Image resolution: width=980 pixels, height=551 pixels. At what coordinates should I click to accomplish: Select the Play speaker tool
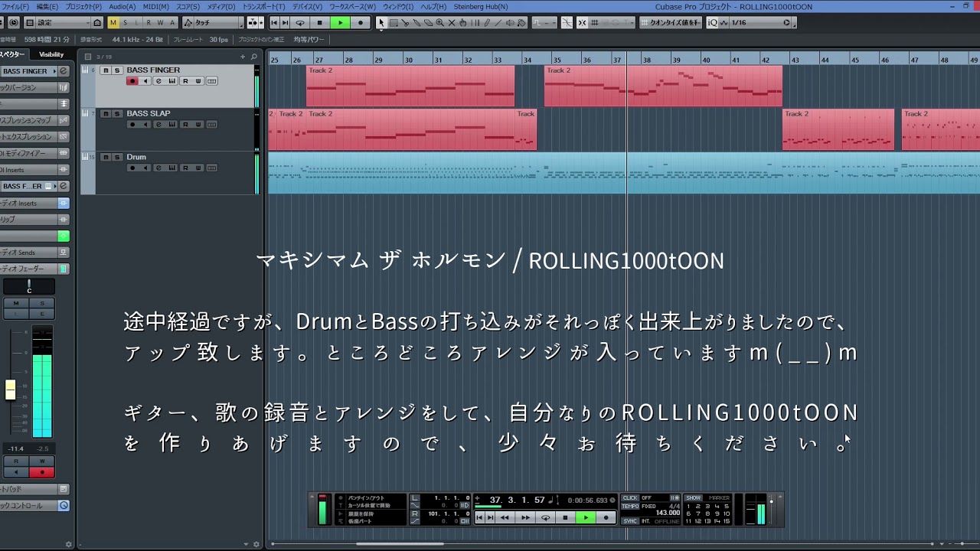[x=510, y=23]
